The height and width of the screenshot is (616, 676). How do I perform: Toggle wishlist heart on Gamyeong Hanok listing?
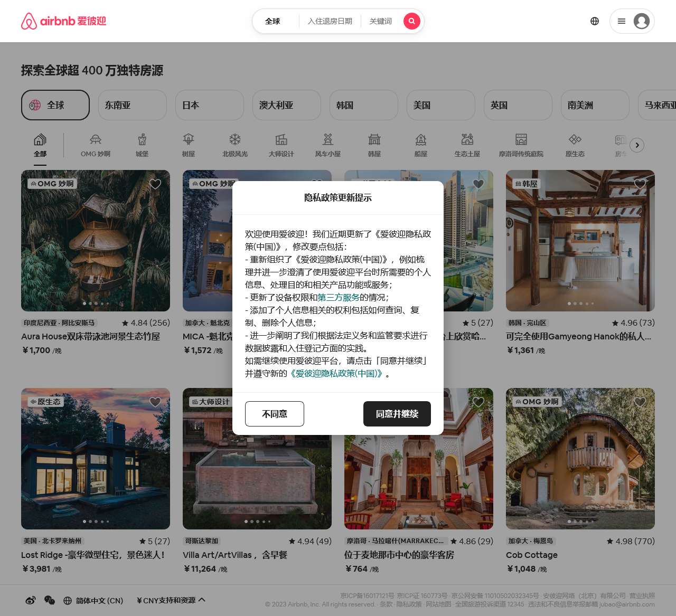[x=640, y=184]
